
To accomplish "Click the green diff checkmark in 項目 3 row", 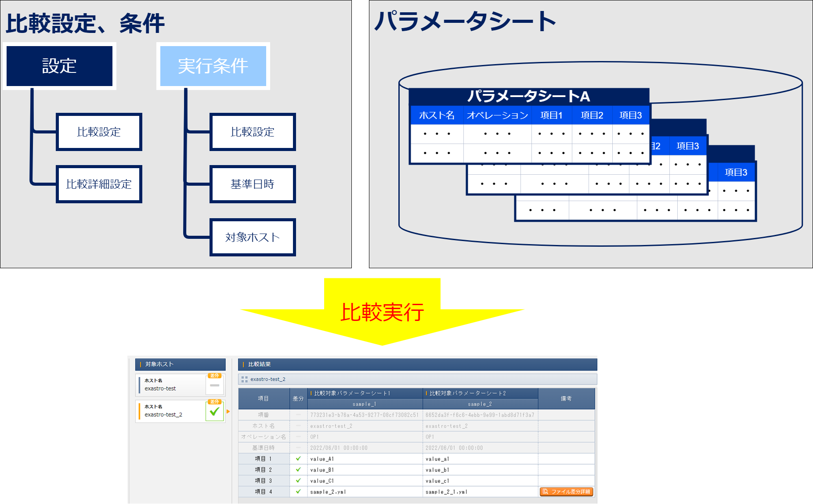I will (298, 481).
